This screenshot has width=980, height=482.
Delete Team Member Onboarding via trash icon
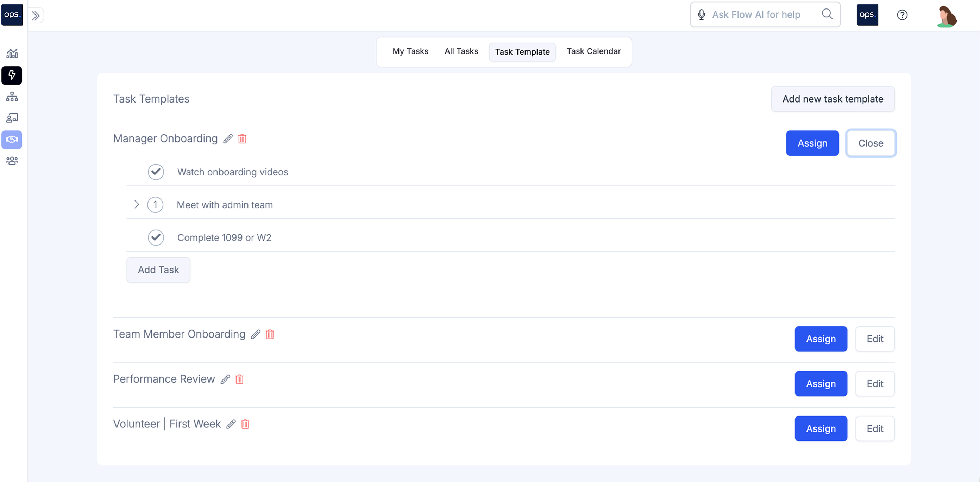pyautogui.click(x=270, y=334)
